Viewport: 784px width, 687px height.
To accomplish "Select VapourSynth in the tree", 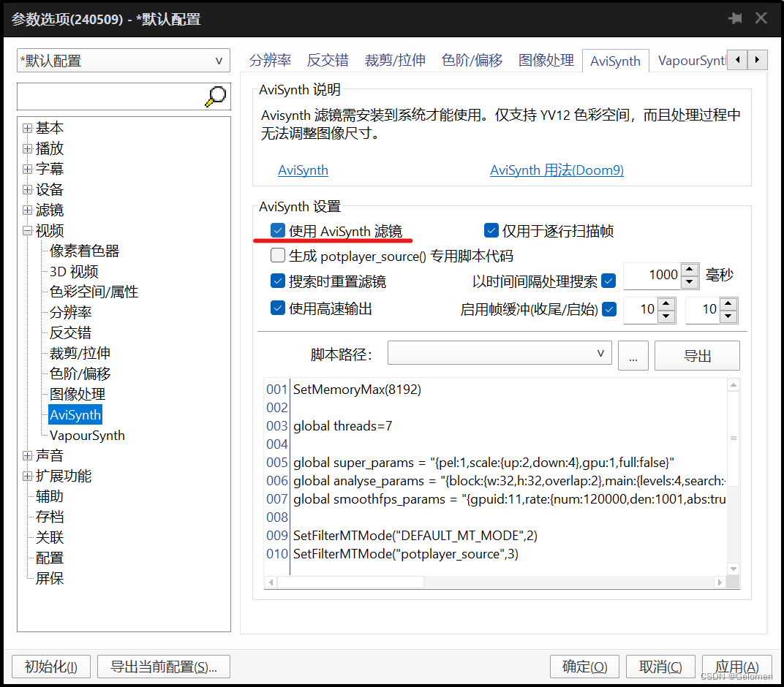I will [x=87, y=436].
